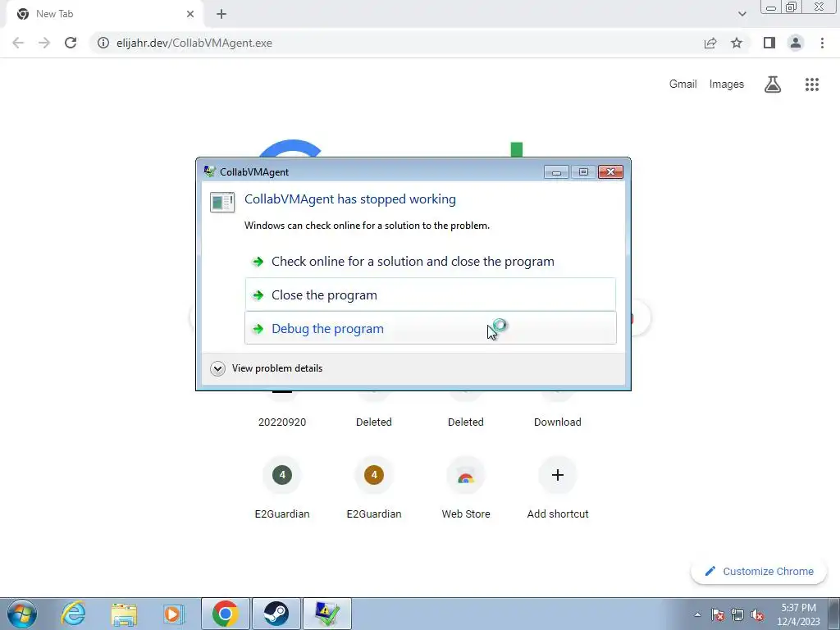Show hidden system tray icons
The image size is (840, 630).
(697, 614)
